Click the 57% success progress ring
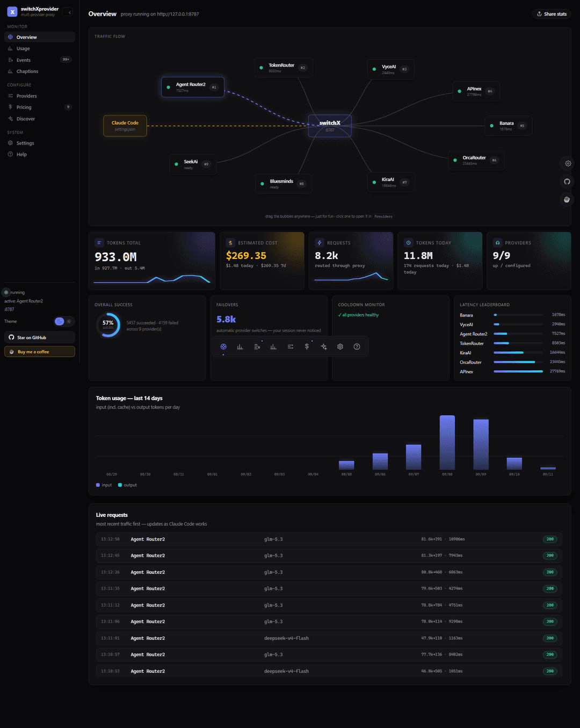 coord(108,325)
